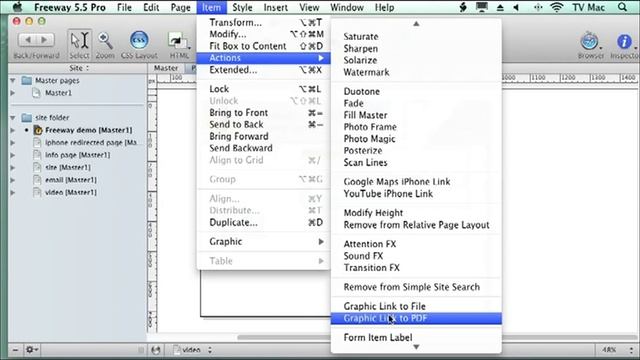This screenshot has height=360, width=640.
Task: Collapse the site folder triangle
Action: pos(13,118)
